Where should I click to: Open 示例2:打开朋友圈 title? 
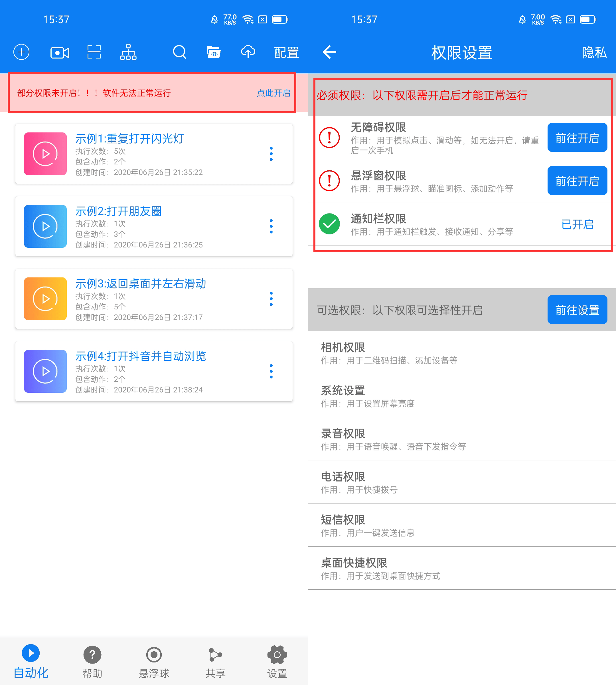(x=118, y=211)
